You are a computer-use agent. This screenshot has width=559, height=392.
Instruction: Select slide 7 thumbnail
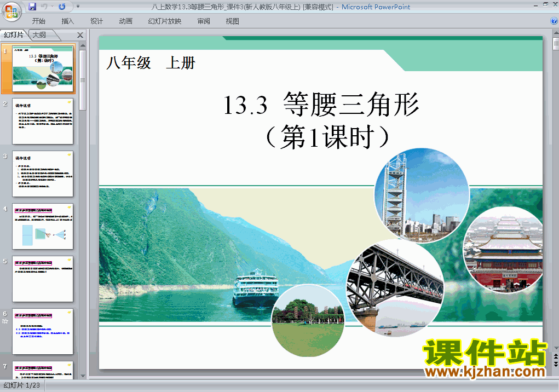click(43, 370)
